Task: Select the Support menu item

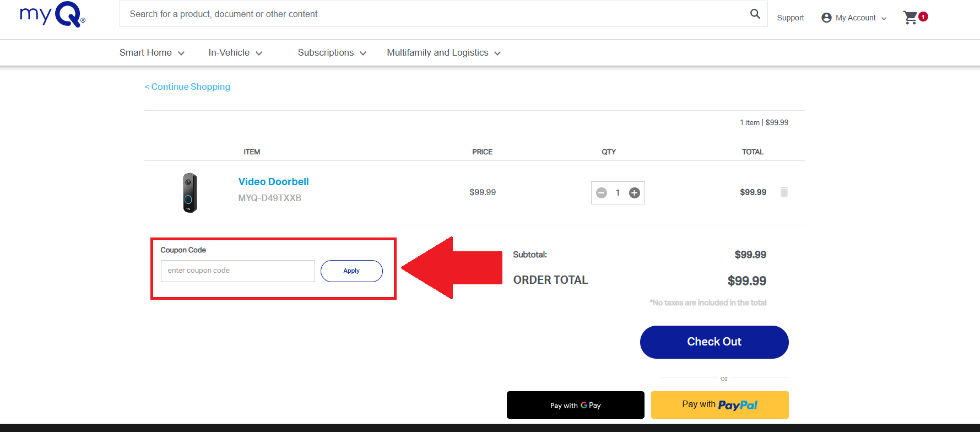Action: coord(790,18)
